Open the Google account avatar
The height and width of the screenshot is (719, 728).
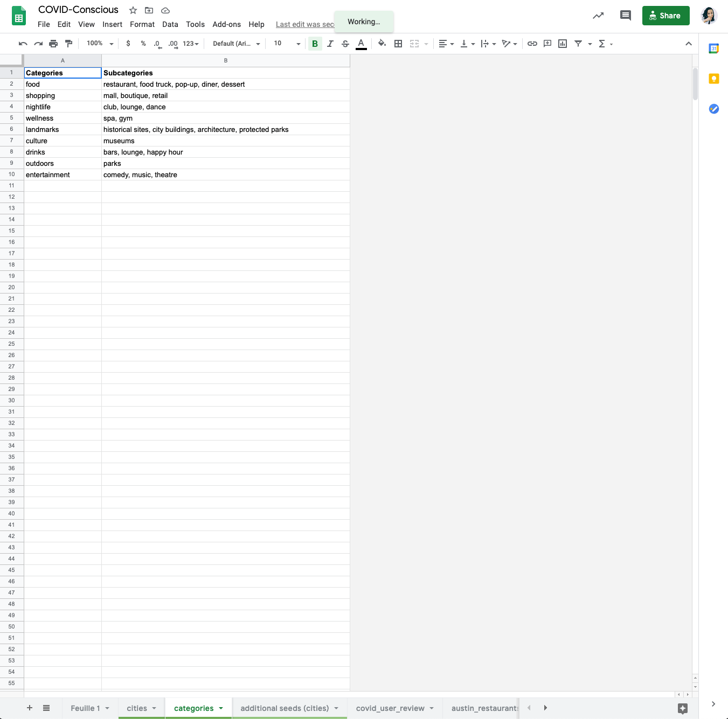(x=709, y=16)
